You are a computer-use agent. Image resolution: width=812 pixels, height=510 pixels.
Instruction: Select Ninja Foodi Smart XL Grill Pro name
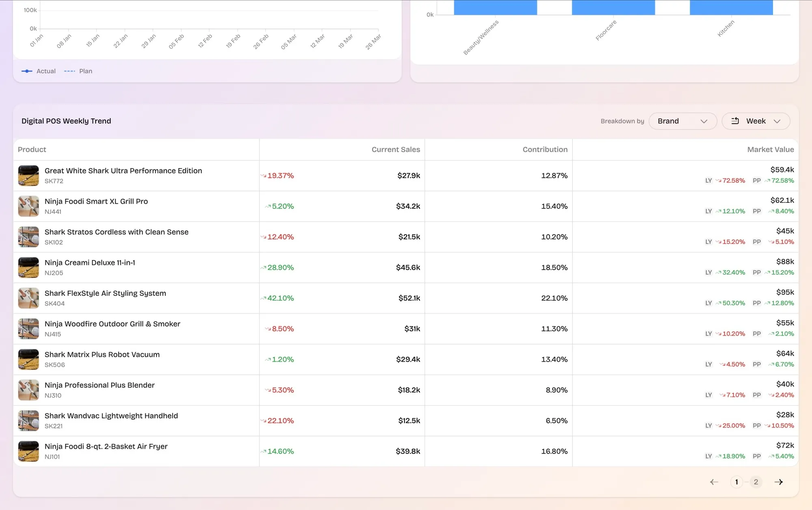96,201
